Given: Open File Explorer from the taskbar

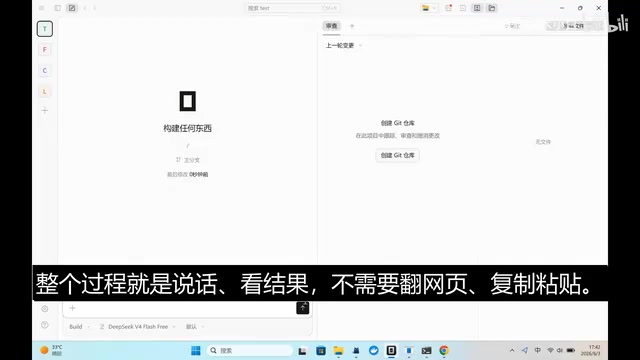Looking at the screenshot, I should coord(338,351).
